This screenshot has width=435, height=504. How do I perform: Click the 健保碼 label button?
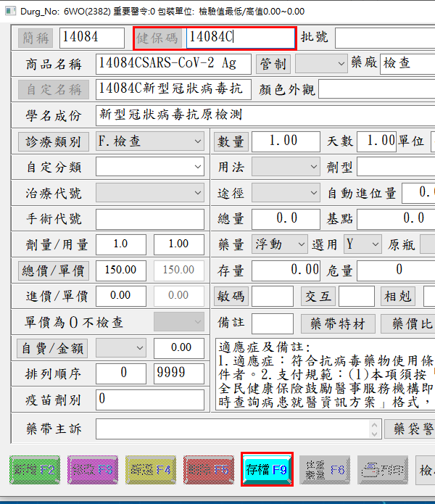point(157,38)
